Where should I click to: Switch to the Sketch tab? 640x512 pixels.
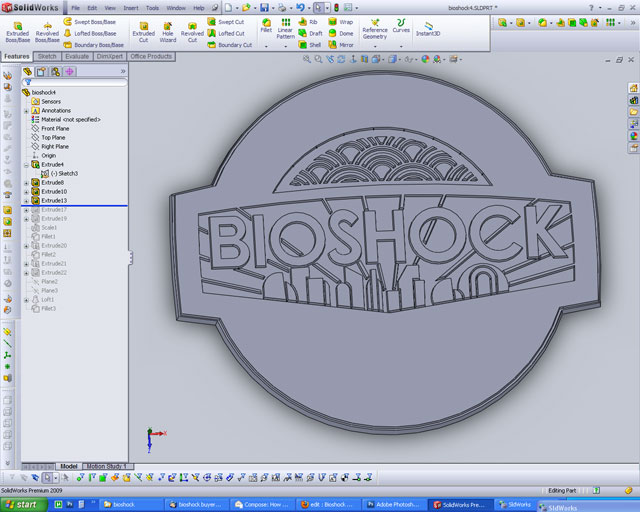coord(47,56)
